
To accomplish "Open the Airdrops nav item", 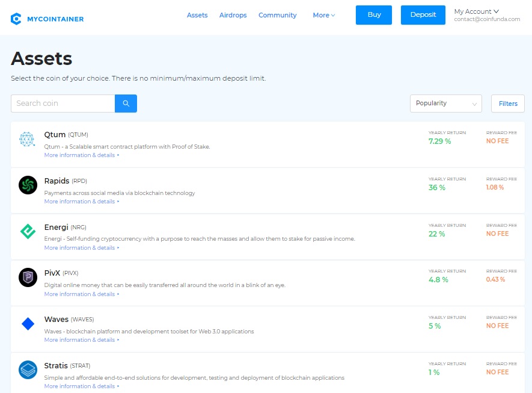I will pos(233,15).
